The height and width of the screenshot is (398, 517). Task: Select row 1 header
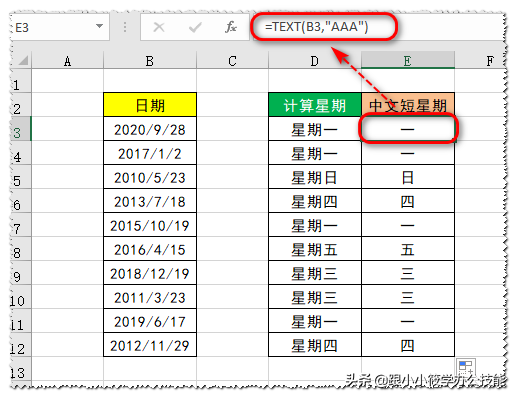pos(21,81)
